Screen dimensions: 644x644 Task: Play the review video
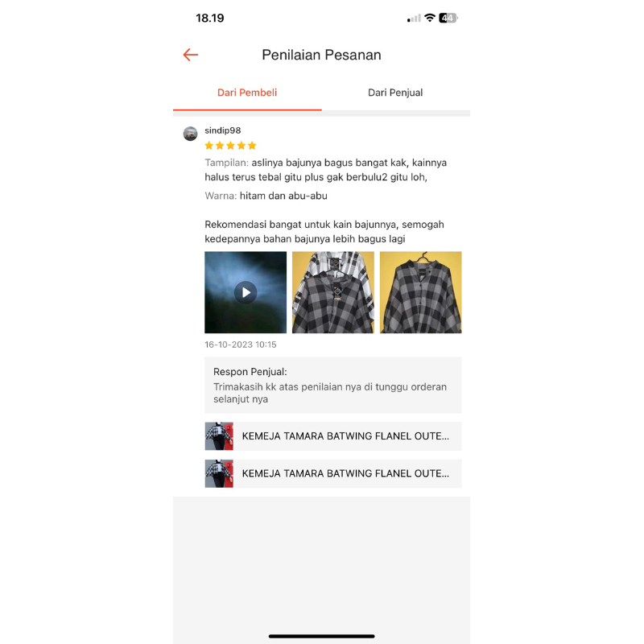(x=246, y=292)
